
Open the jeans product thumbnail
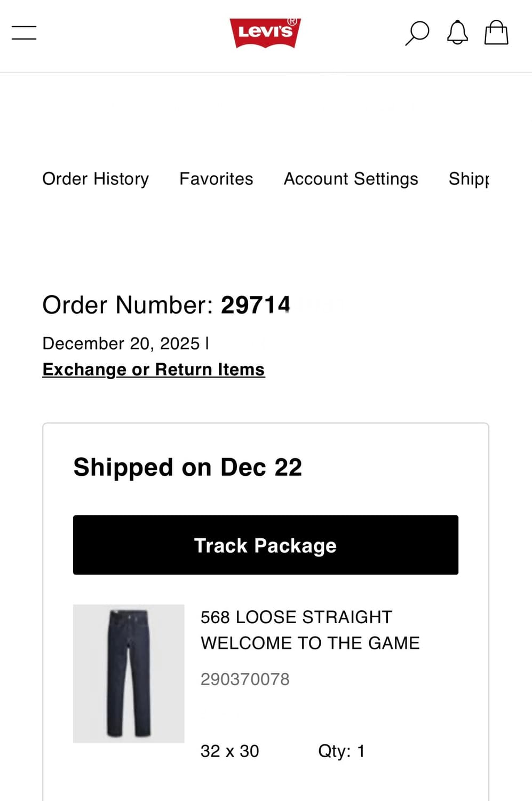tap(129, 673)
